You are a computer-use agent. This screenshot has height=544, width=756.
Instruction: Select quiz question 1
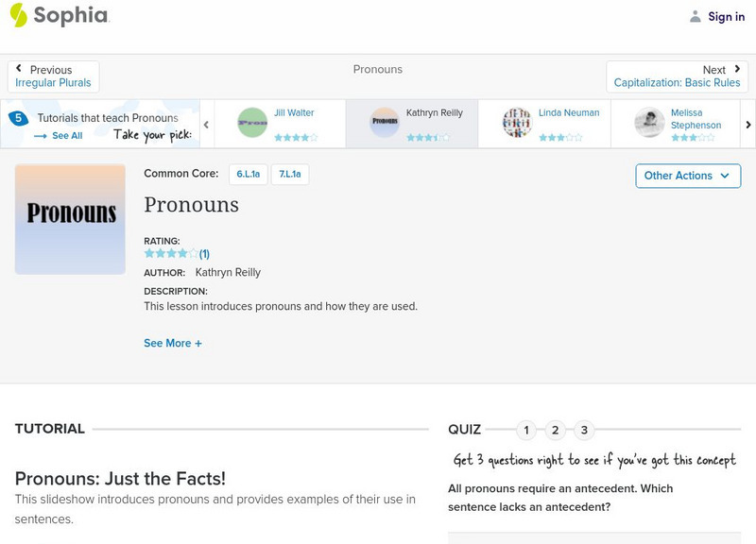tap(526, 431)
